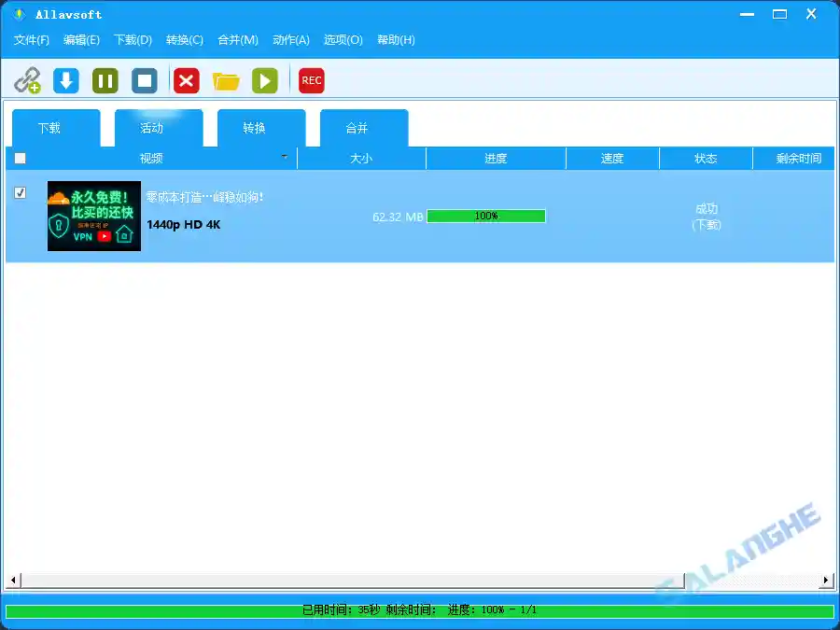The width and height of the screenshot is (840, 630).
Task: Start screen recording via the REC icon
Action: click(x=311, y=80)
